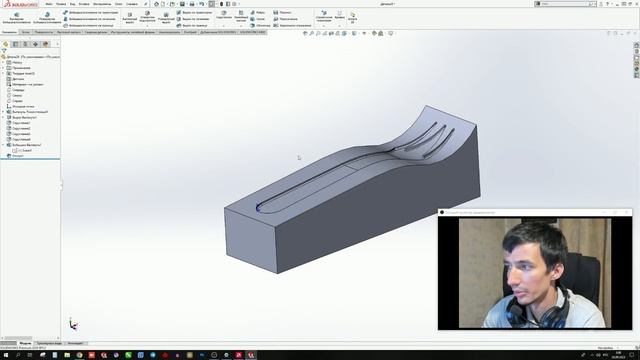Open View Settings monitor icon
The width and height of the screenshot is (640, 360).
pos(391,33)
